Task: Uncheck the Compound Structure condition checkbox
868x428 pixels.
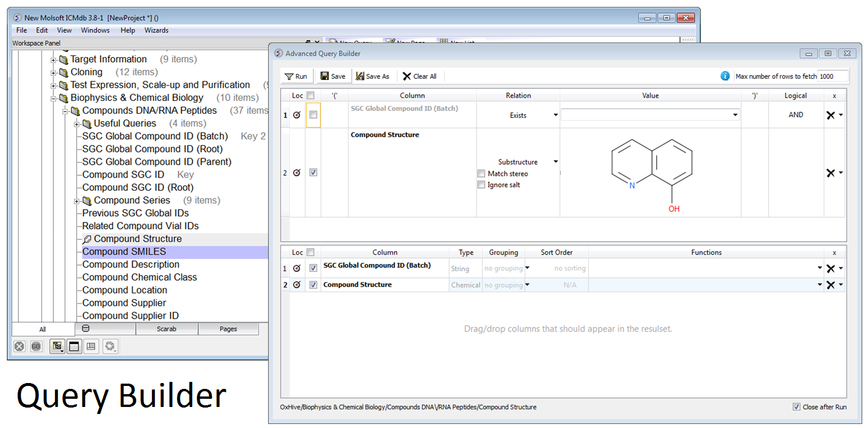Action: (x=313, y=173)
